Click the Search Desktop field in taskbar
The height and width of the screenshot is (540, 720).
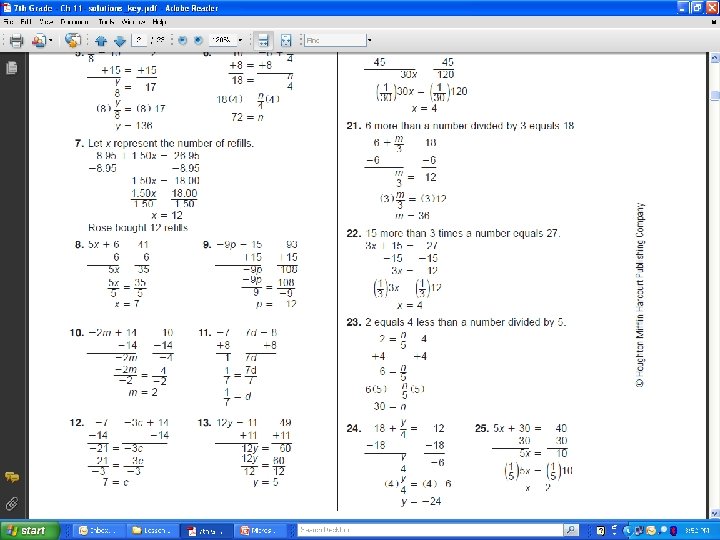tap(430, 530)
